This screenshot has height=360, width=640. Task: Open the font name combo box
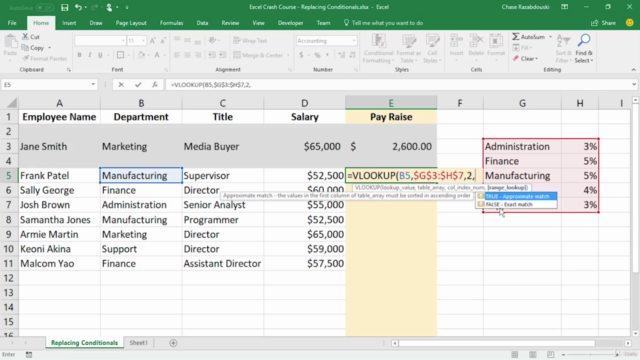tap(100, 41)
